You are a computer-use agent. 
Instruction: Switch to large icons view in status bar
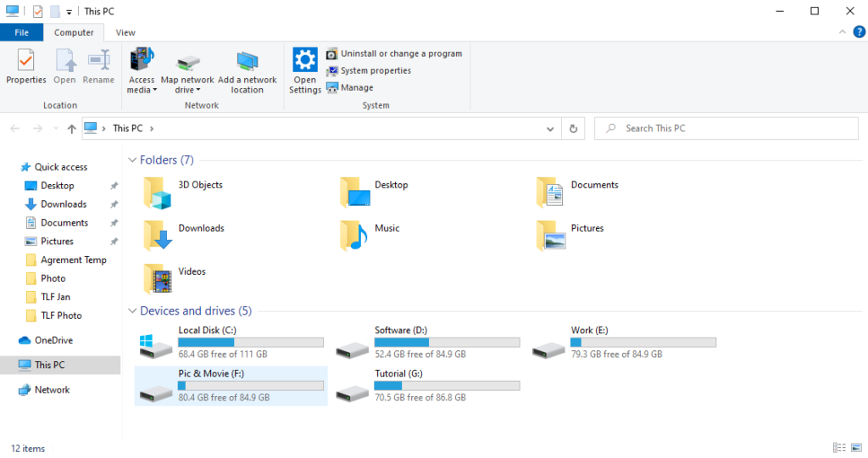tap(856, 448)
